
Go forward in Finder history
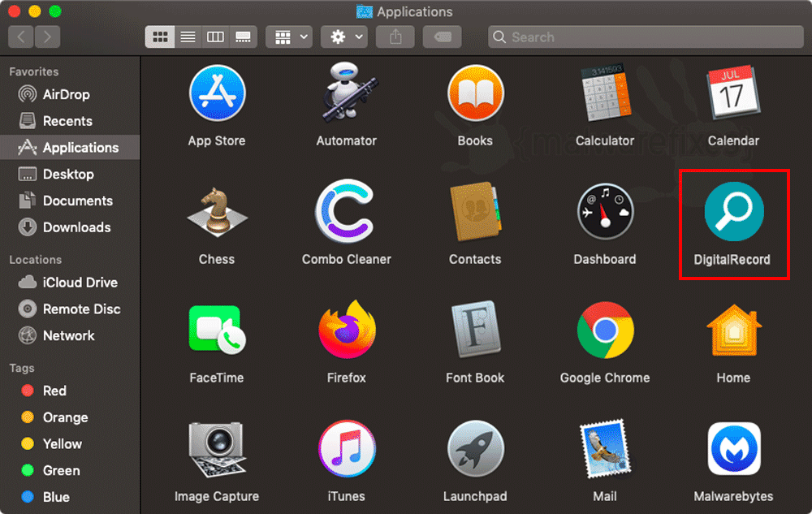tap(48, 37)
